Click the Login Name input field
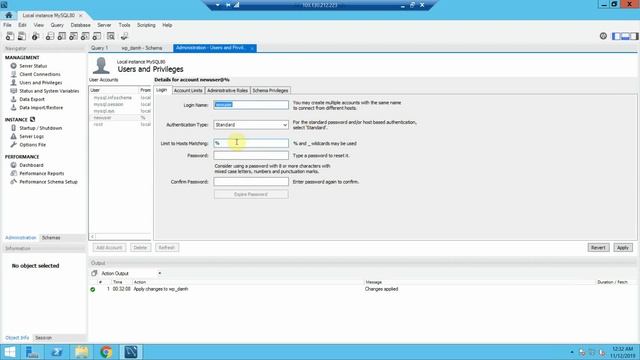The image size is (640, 360). click(x=251, y=105)
